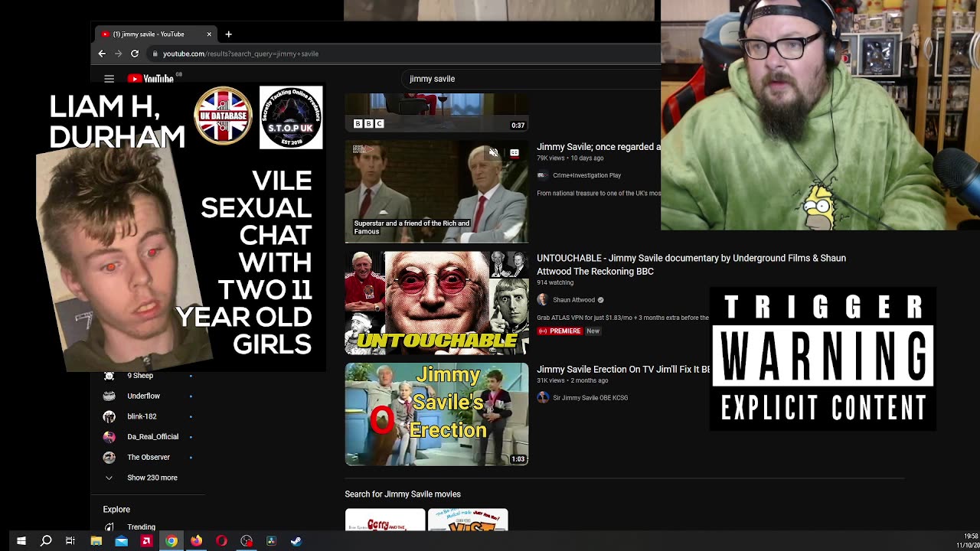The height and width of the screenshot is (551, 980).
Task: Click 'Search for Jimmy Savile movies' heading
Action: tap(403, 494)
